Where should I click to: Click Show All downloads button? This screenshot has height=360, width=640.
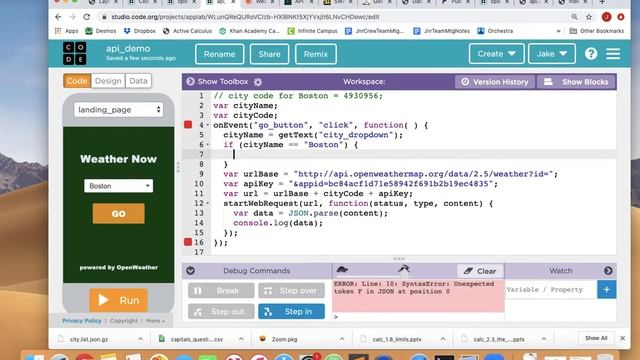596,338
